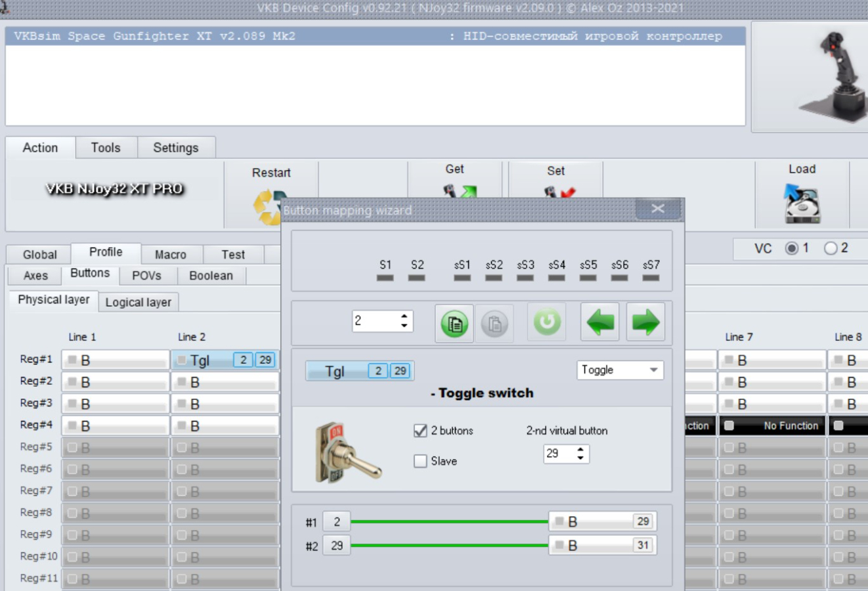Open the Buttons sub-tab
This screenshot has width=868, height=591.
tap(90, 274)
